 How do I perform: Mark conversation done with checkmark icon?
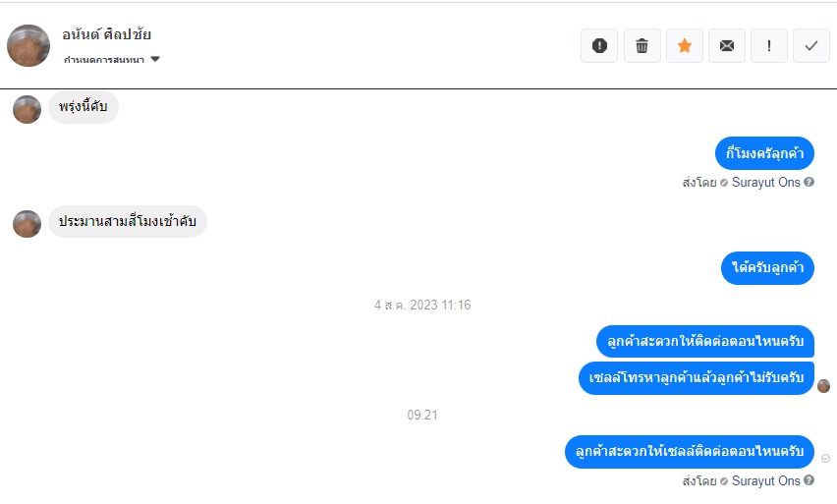pos(810,46)
